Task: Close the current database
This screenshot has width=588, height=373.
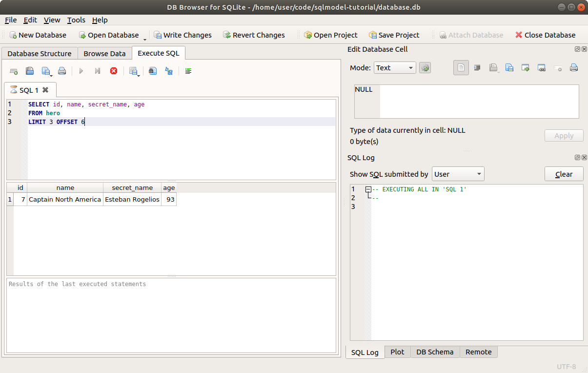Action: [x=545, y=35]
